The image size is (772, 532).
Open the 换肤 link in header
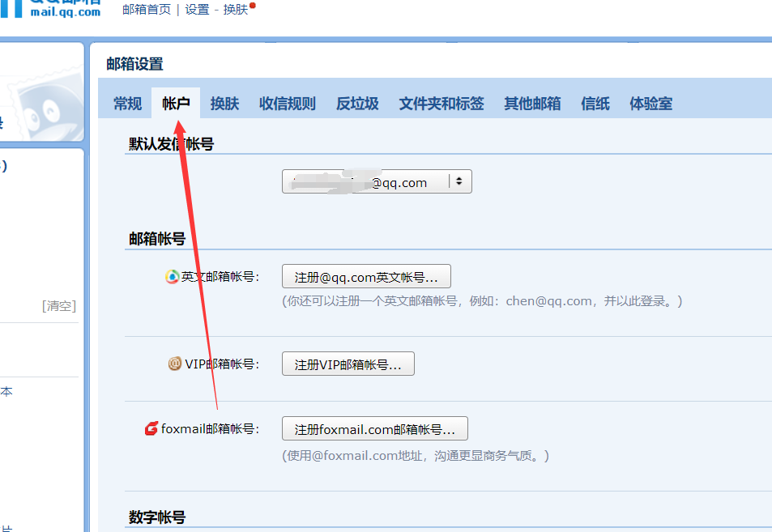coord(236,10)
